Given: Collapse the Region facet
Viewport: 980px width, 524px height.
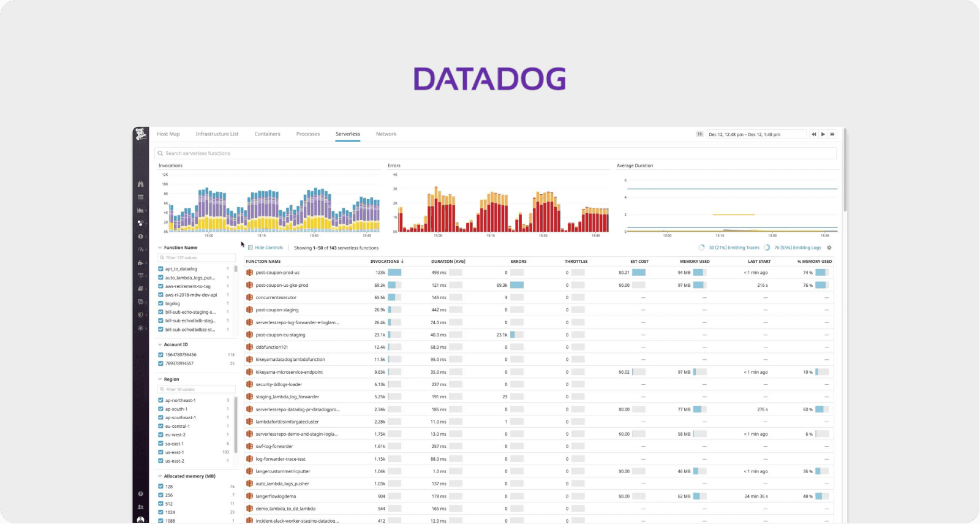Looking at the screenshot, I should tap(160, 379).
